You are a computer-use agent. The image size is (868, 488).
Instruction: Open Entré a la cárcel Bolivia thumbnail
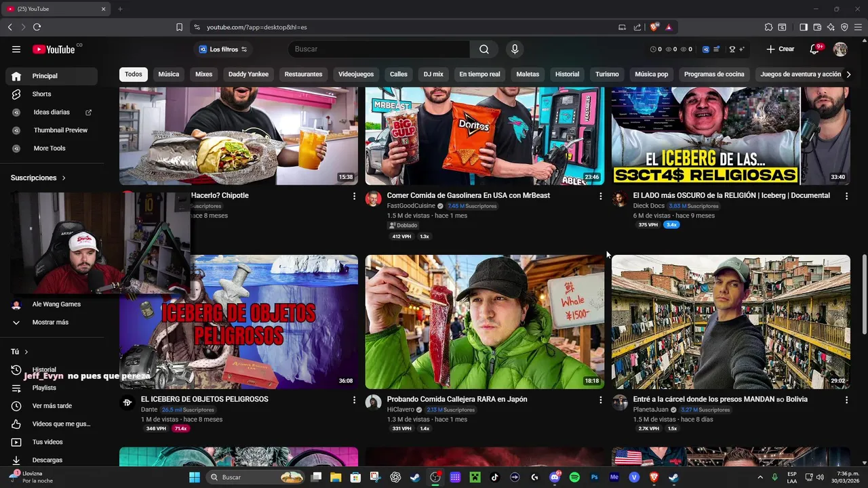[x=731, y=321]
